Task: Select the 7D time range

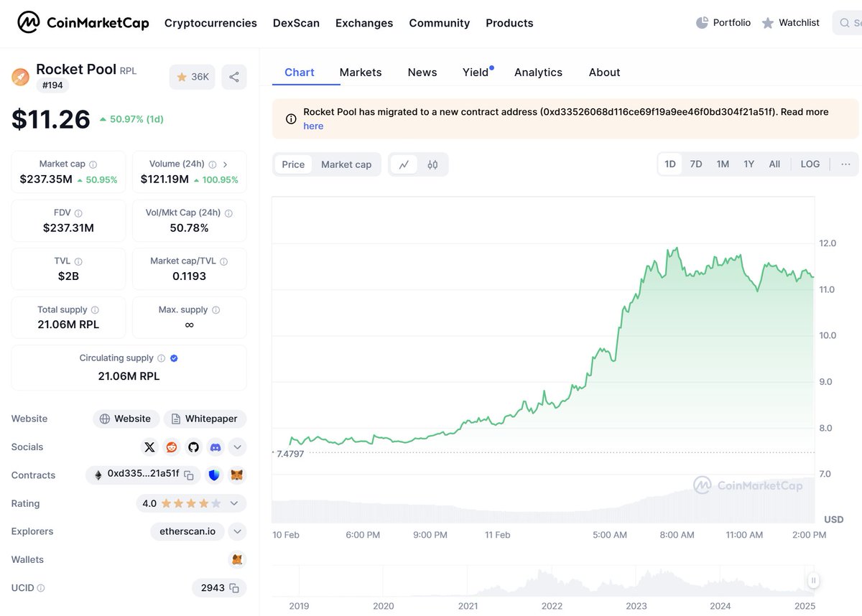Action: tap(696, 164)
